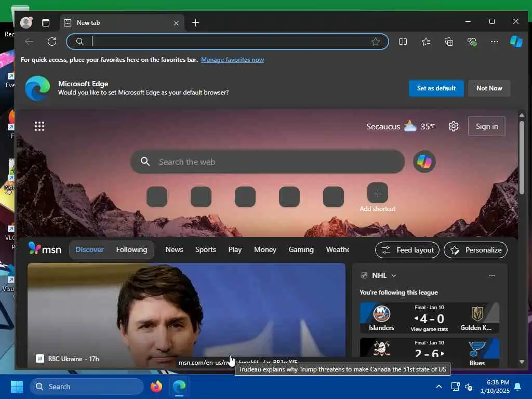Open the msn logo link
The width and height of the screenshot is (532, 399).
click(x=45, y=249)
